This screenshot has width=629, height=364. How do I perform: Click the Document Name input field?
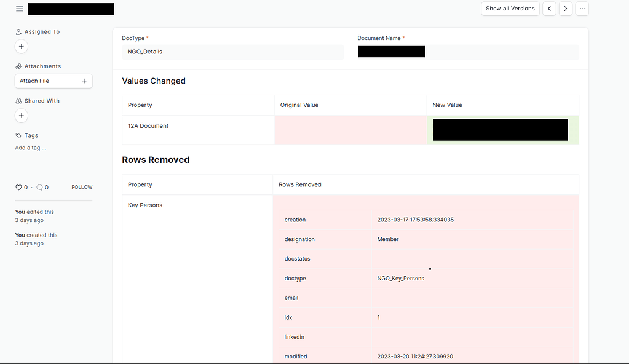469,52
